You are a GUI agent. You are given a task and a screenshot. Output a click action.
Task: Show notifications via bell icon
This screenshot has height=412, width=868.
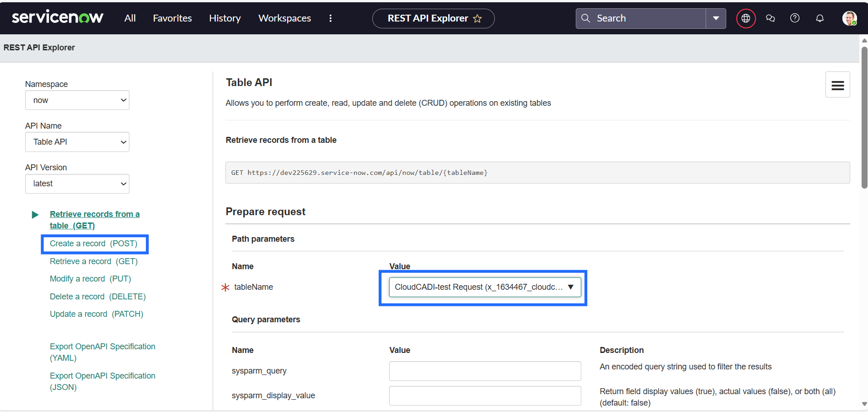(x=820, y=18)
